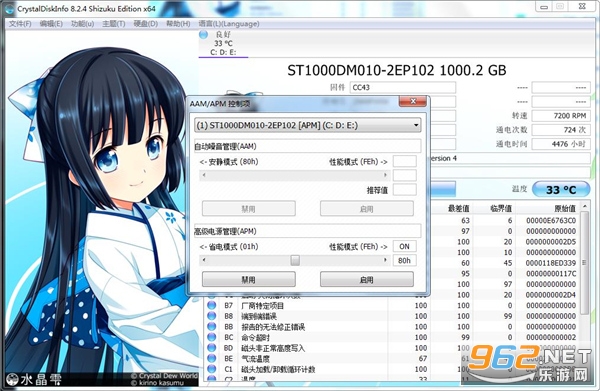The width and height of the screenshot is (600, 391).
Task: Click the APM status field showing ON
Action: (404, 246)
